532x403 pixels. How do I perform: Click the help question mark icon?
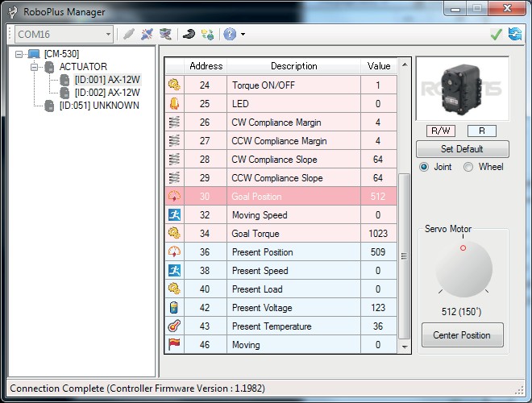pyautogui.click(x=229, y=34)
